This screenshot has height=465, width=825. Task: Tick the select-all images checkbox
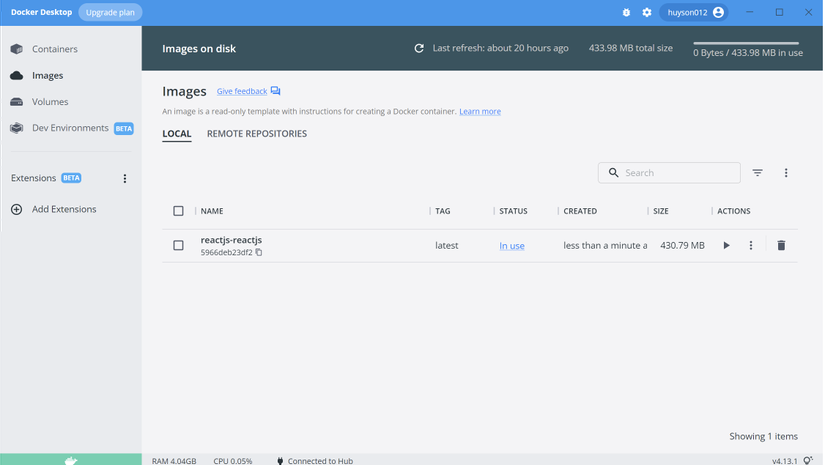point(178,211)
